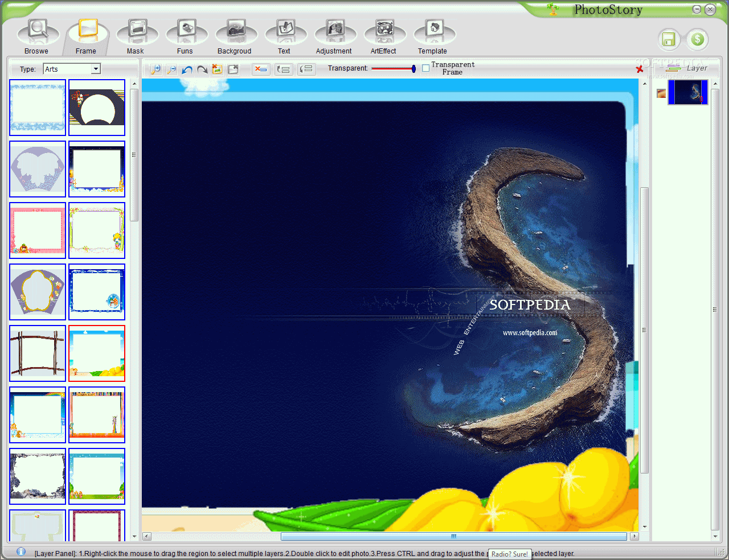Enable the Transparent Frame checkbox

pos(425,68)
